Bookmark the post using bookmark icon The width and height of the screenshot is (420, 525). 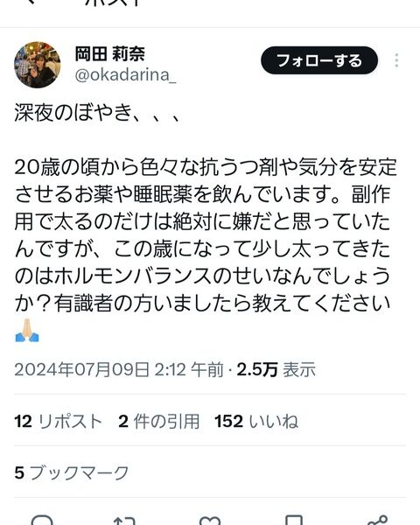click(294, 521)
